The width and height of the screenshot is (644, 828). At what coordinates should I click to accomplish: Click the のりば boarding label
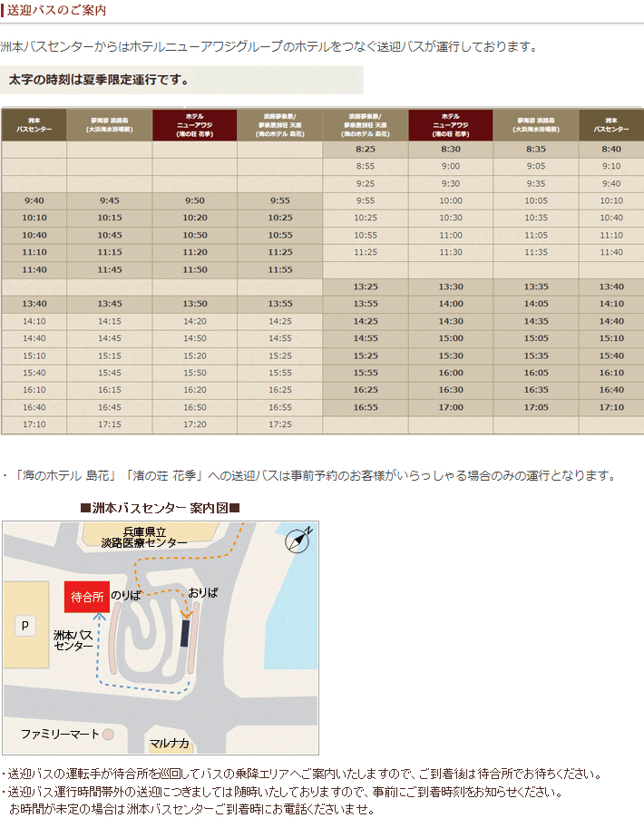(126, 595)
